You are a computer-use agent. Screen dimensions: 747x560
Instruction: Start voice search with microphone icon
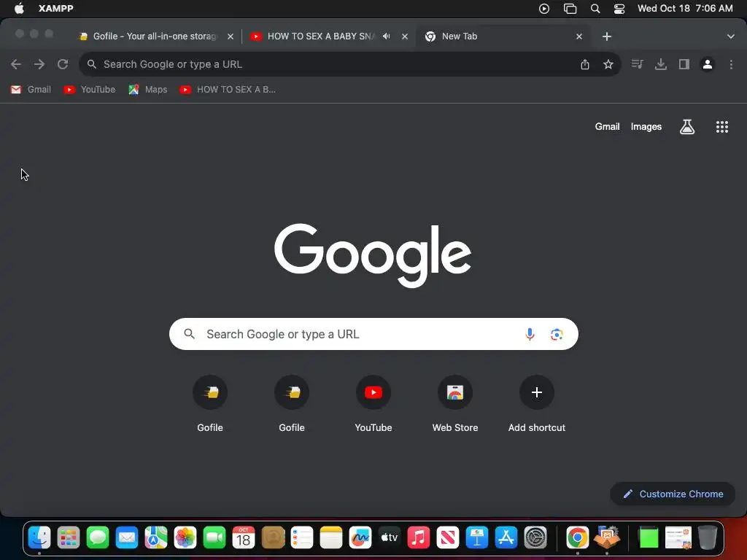530,334
